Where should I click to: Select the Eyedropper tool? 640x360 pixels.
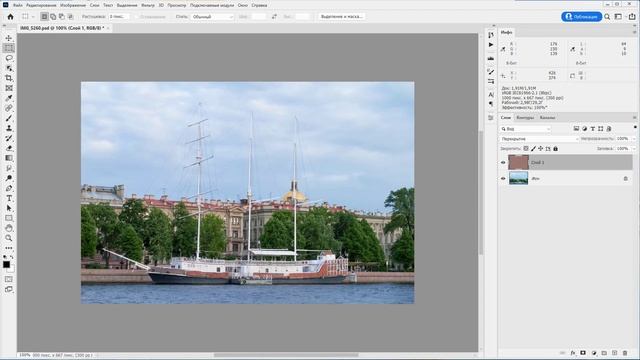pos(9,98)
